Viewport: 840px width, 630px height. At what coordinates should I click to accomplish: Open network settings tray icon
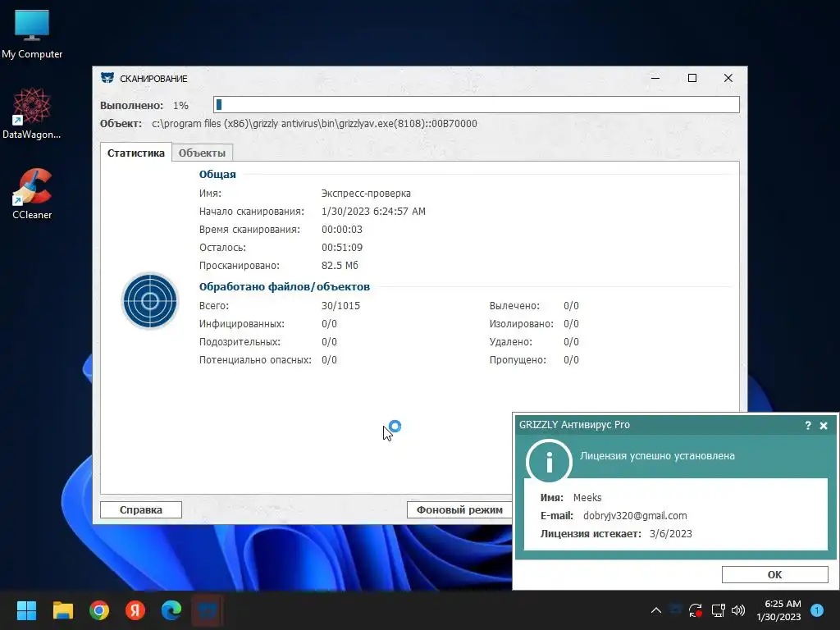click(718, 610)
